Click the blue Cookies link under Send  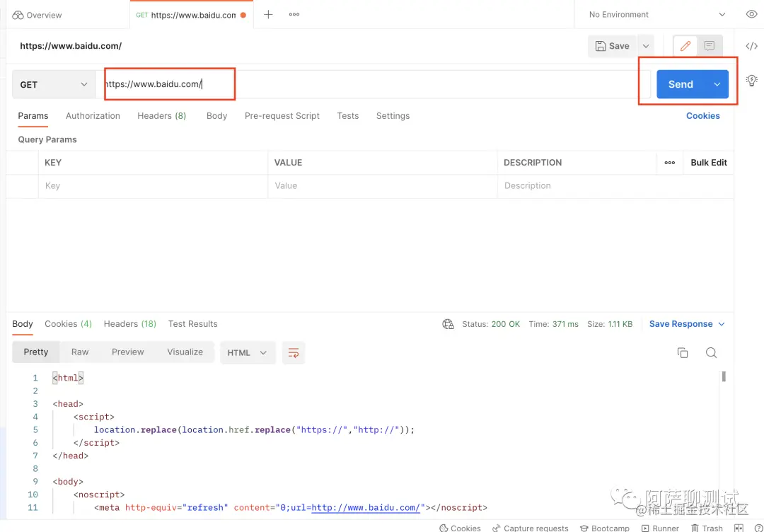(x=702, y=116)
